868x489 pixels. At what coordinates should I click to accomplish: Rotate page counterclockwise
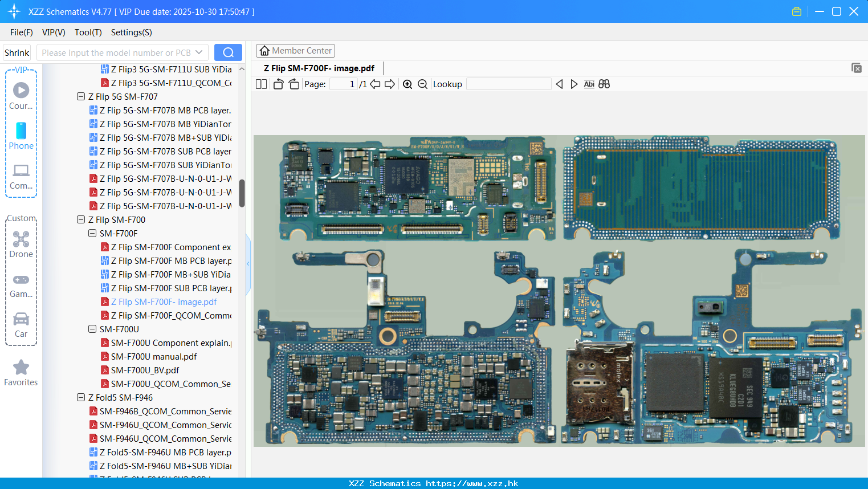[279, 84]
